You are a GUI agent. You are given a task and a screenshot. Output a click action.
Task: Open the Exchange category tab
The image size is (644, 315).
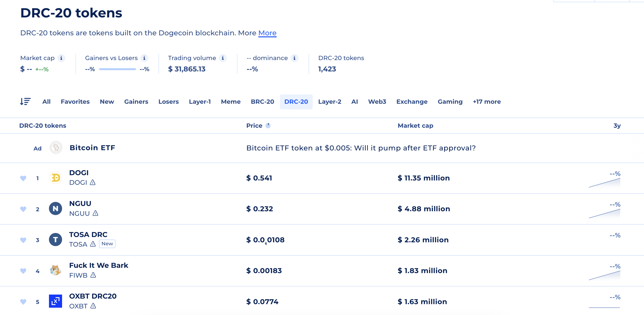click(412, 102)
